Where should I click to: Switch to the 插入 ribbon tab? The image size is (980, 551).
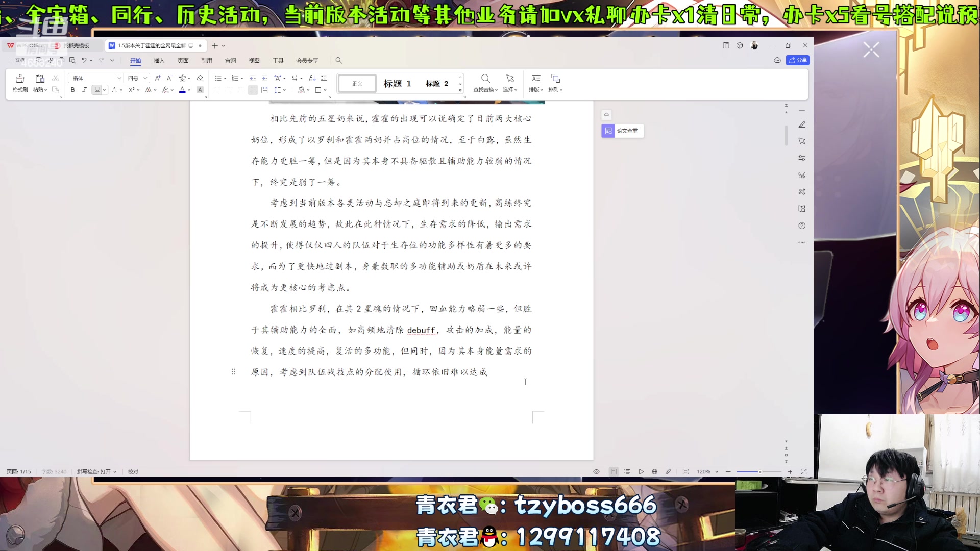(159, 60)
